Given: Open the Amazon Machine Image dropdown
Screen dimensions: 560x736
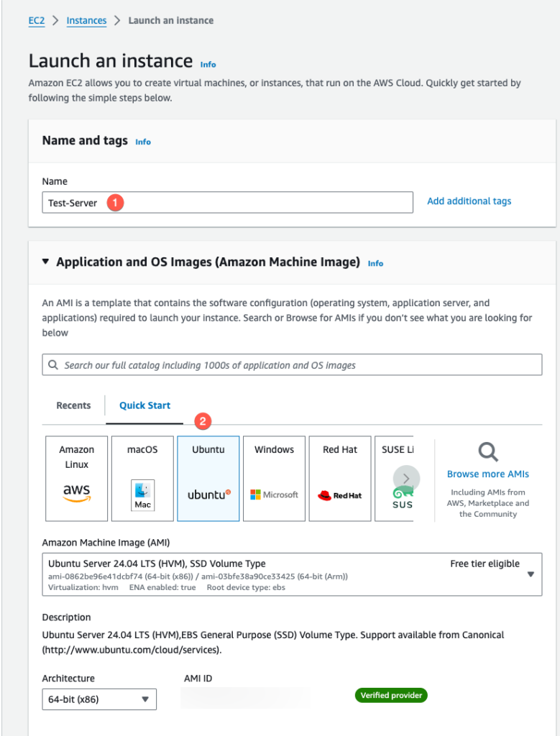Looking at the screenshot, I should (292, 574).
